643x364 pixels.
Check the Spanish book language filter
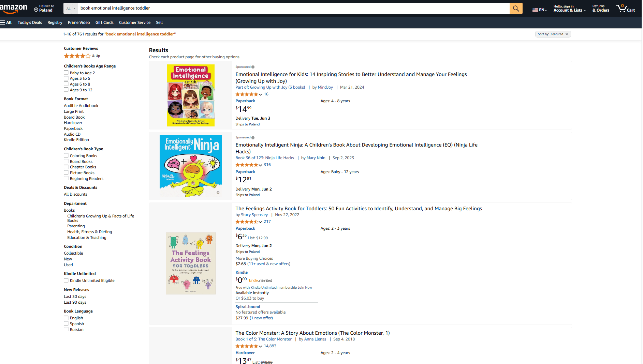(66, 323)
